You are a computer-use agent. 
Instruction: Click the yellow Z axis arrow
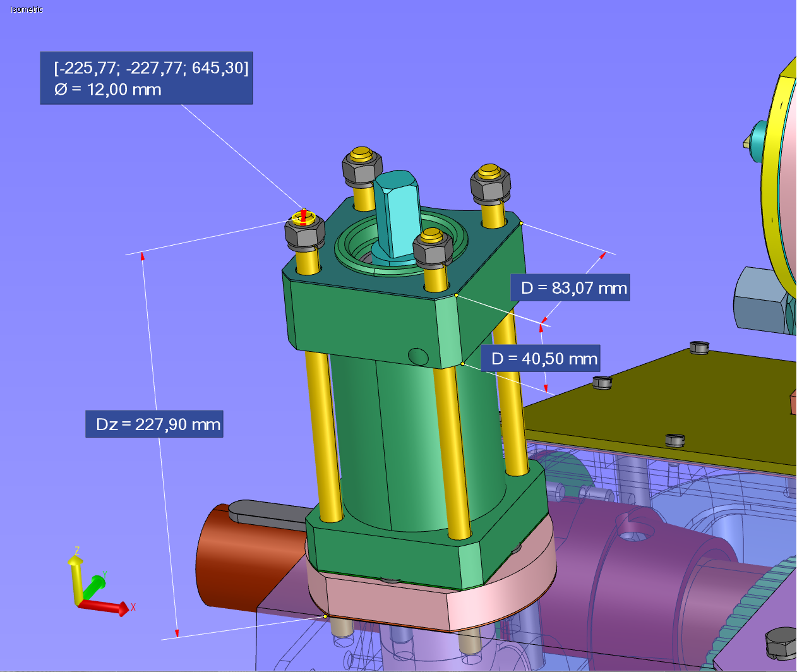click(76, 579)
